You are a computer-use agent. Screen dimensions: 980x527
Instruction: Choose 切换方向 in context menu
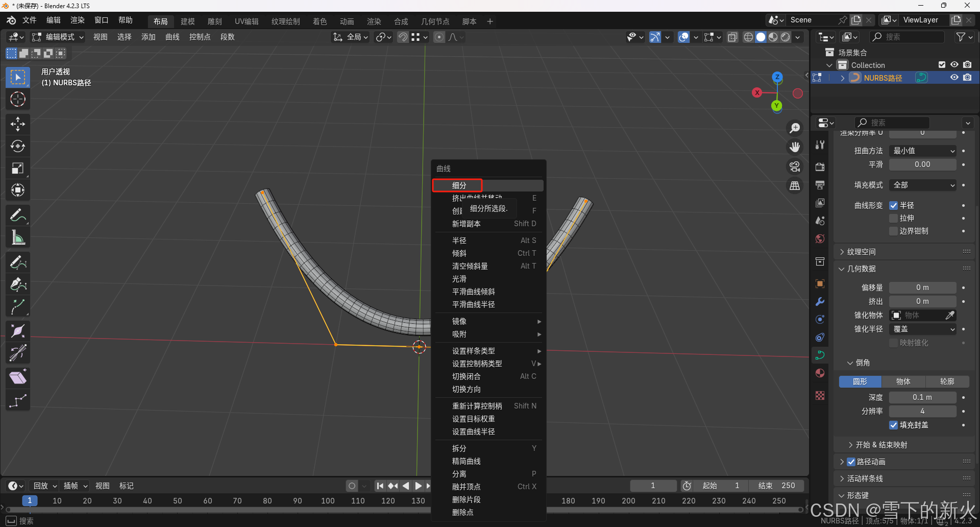(487, 389)
